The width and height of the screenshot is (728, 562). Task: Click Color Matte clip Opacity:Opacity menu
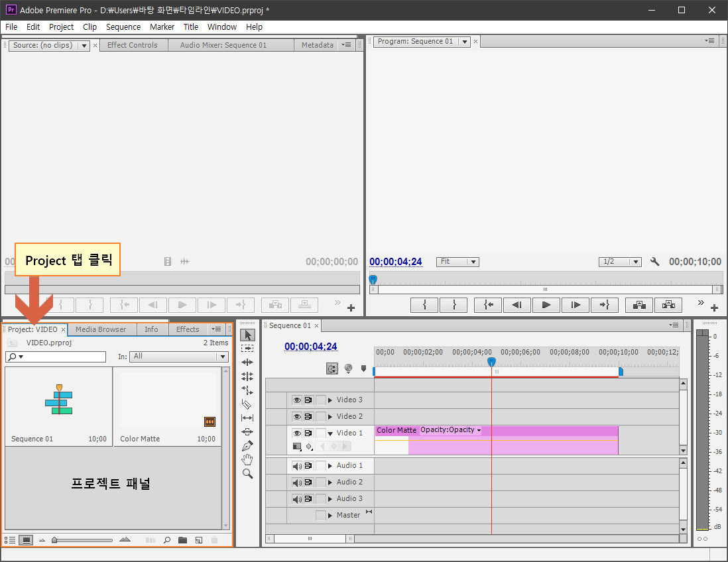coord(450,430)
